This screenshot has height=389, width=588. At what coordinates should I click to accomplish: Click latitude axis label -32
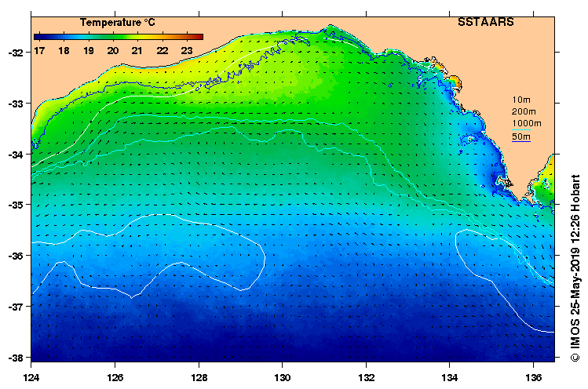[x=16, y=53]
